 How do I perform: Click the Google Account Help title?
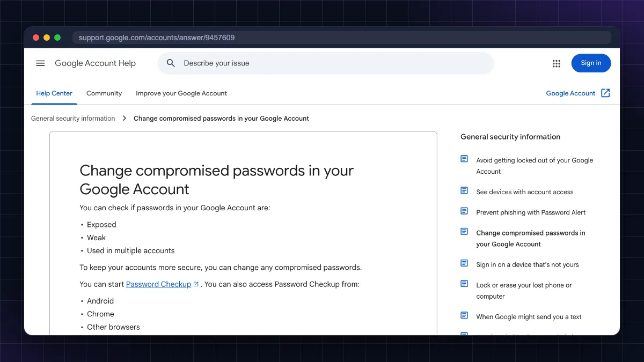pos(96,63)
